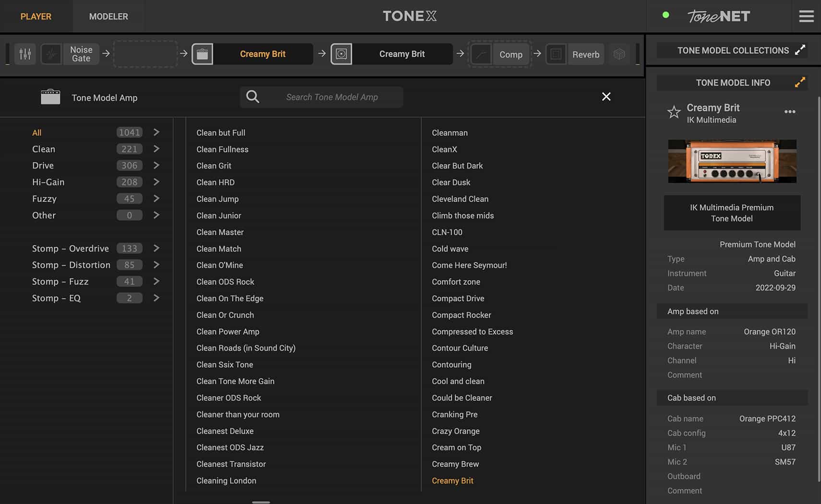This screenshot has width=821, height=504.
Task: Select the Stomp - Overdrive category
Action: [71, 249]
